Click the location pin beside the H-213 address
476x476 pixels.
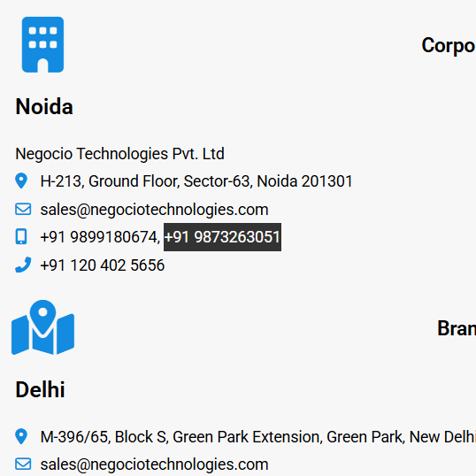(x=21, y=180)
